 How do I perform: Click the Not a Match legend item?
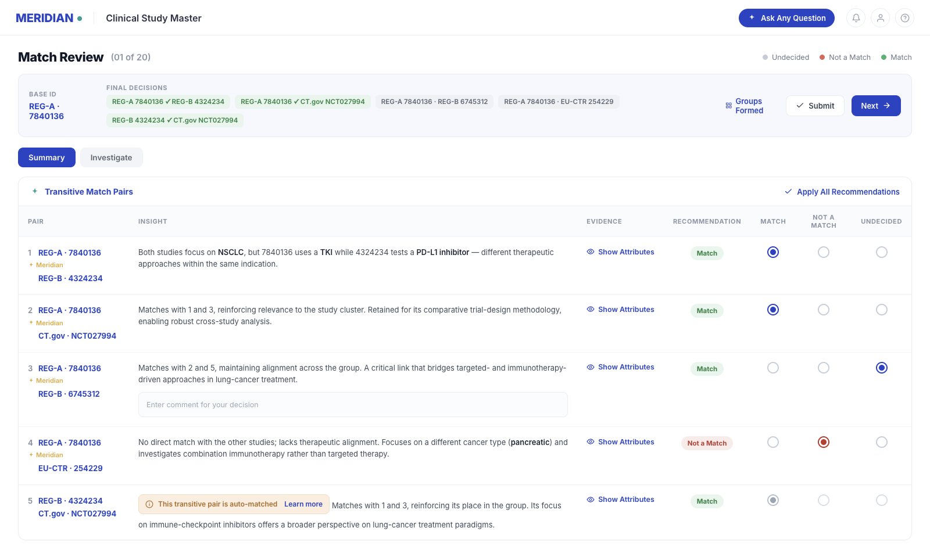pos(845,57)
